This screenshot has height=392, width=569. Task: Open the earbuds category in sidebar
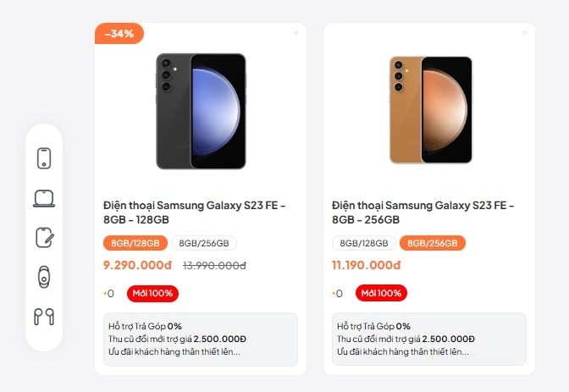click(x=44, y=317)
